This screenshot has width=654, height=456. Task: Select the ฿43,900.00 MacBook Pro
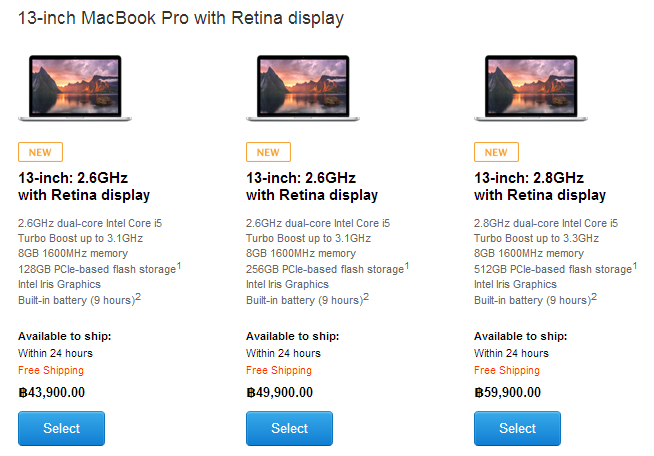click(61, 428)
